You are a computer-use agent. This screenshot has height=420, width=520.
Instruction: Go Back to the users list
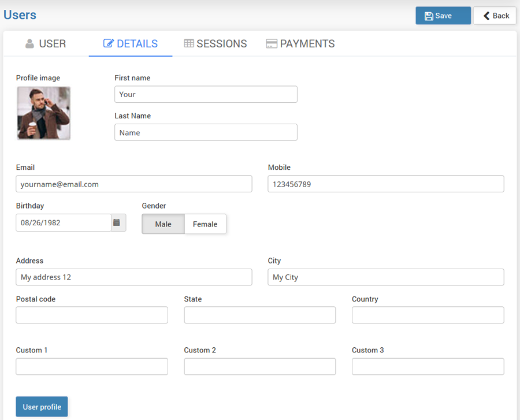(495, 16)
